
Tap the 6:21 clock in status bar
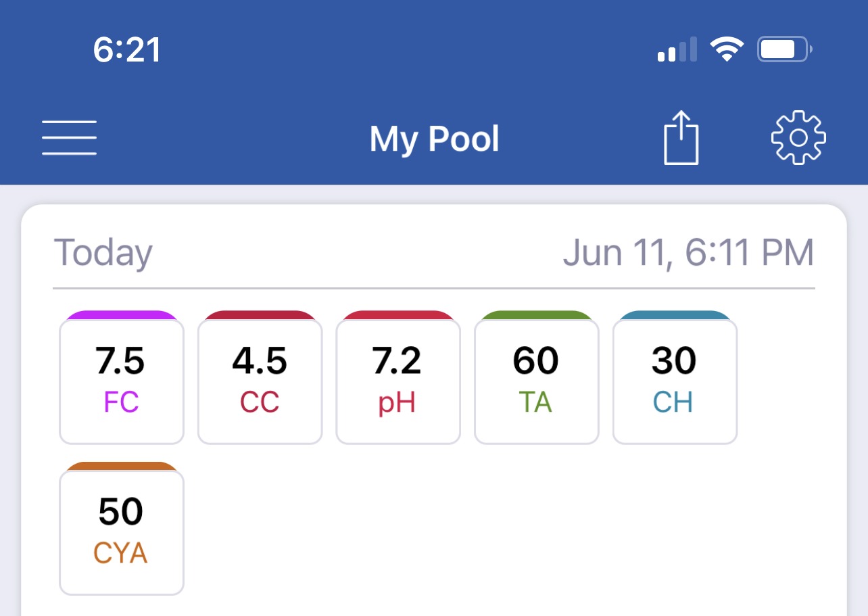[x=127, y=49]
